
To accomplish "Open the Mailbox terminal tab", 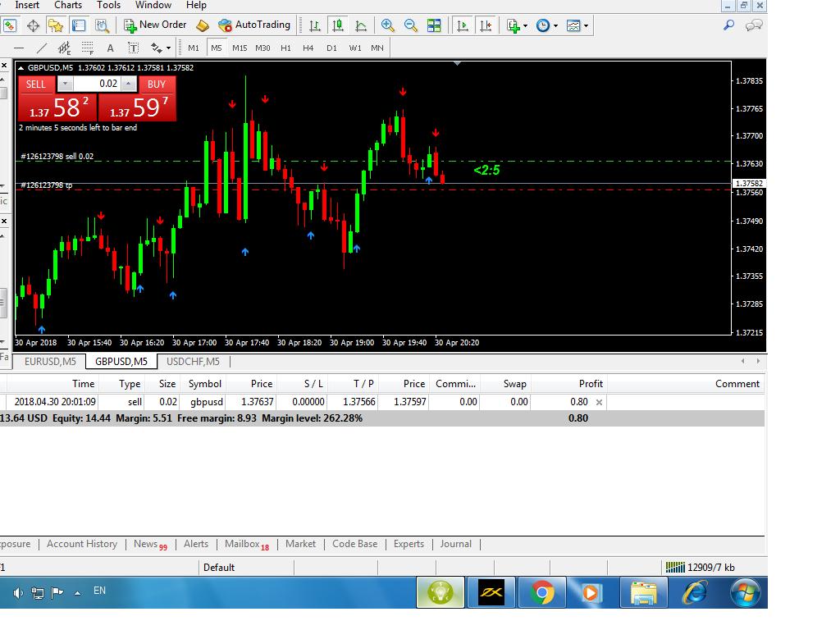I will click(x=246, y=545).
